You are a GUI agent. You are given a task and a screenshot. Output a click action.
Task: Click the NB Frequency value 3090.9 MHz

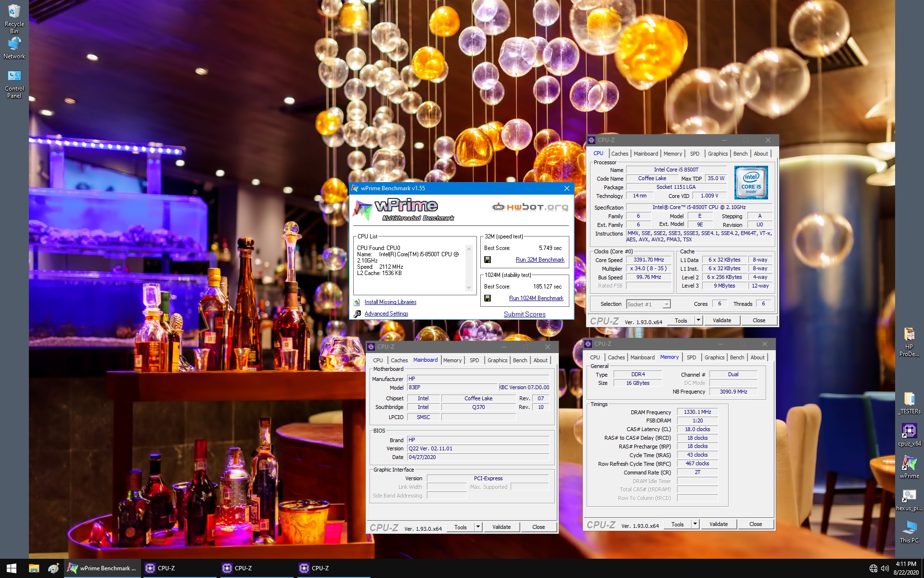(733, 392)
